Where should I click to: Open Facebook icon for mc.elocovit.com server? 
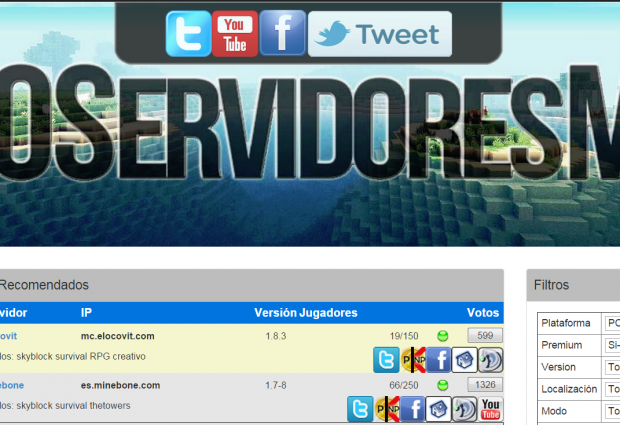tap(439, 360)
